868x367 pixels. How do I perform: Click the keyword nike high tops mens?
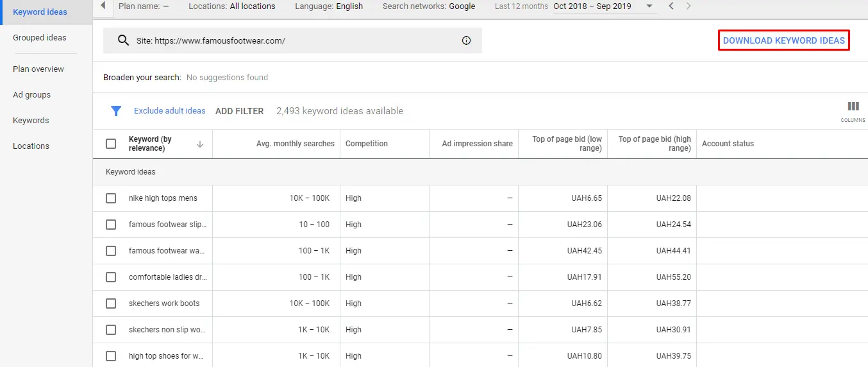pos(163,198)
